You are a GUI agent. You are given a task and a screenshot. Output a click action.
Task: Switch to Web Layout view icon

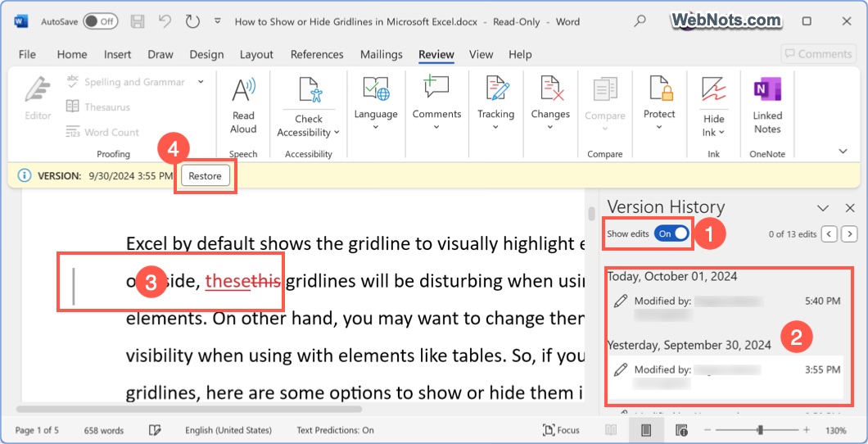click(x=681, y=430)
